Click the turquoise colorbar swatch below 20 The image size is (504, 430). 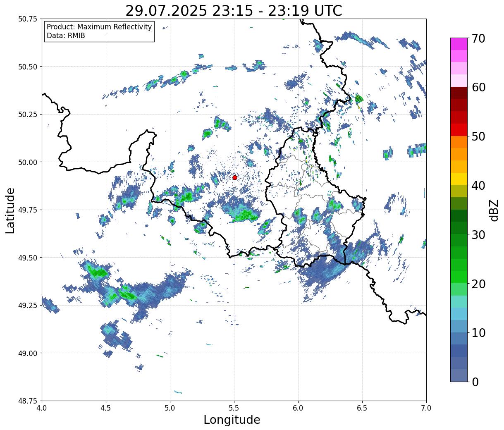pyautogui.click(x=459, y=301)
